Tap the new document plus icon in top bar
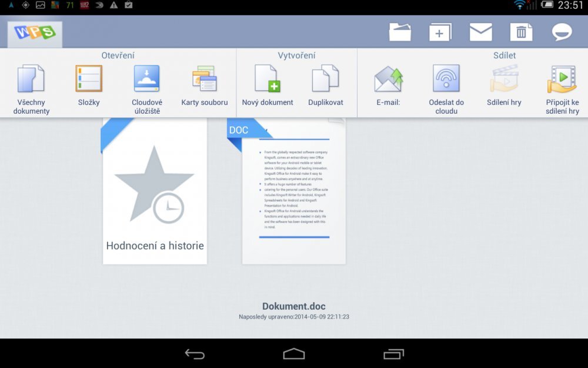This screenshot has height=368, width=588. (440, 32)
